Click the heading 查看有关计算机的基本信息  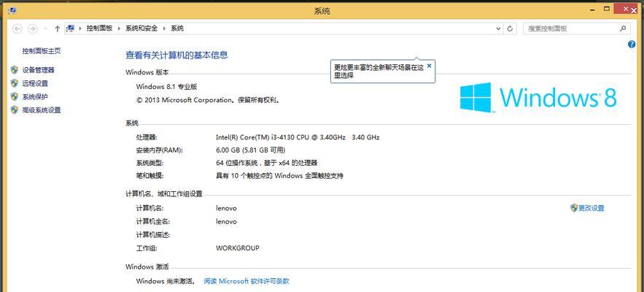point(176,55)
